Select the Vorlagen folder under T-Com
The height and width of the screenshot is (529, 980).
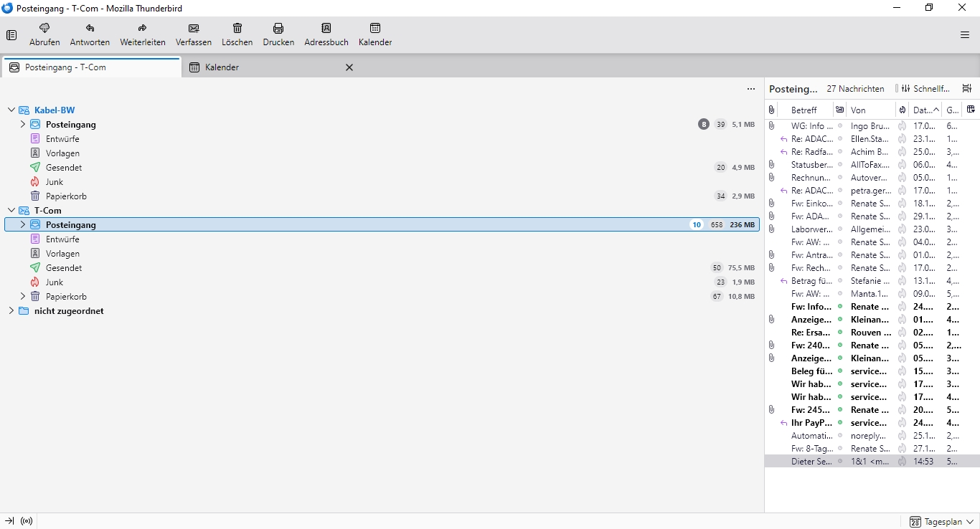[x=62, y=254]
